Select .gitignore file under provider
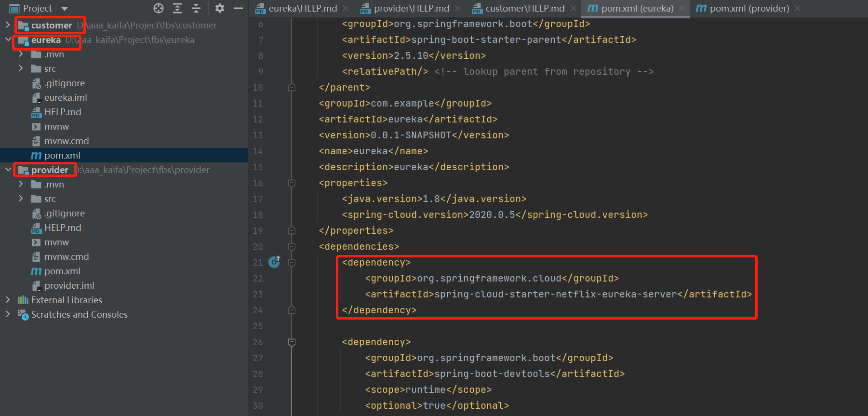 [x=65, y=213]
